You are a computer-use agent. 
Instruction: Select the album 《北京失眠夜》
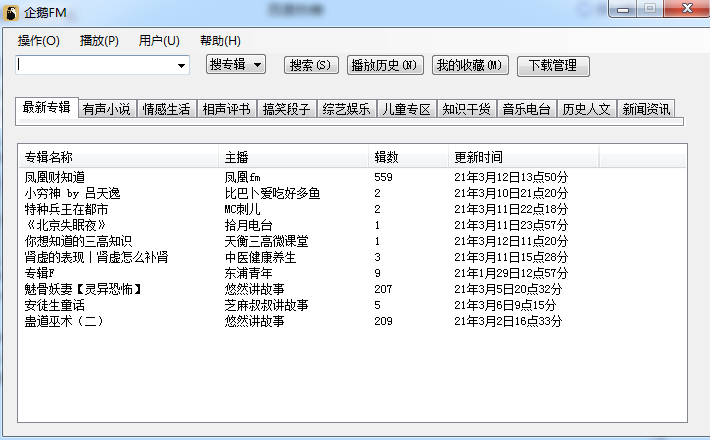[x=66, y=225]
